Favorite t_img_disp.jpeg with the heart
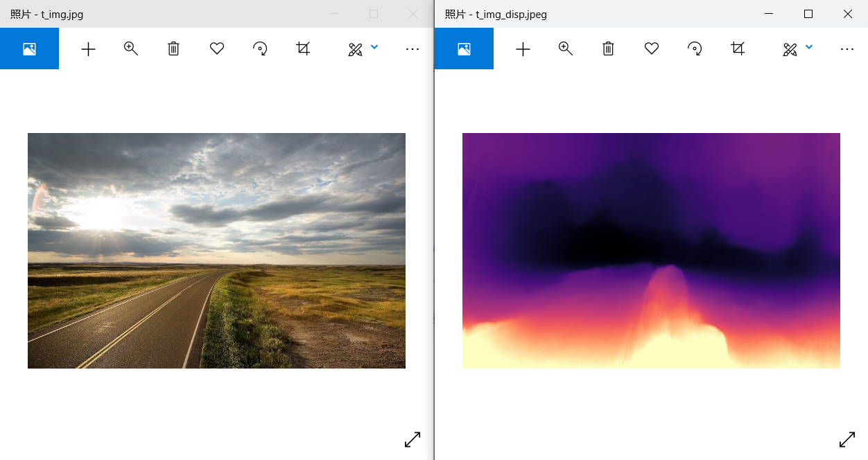Viewport: 868px width, 460px height. click(x=651, y=48)
